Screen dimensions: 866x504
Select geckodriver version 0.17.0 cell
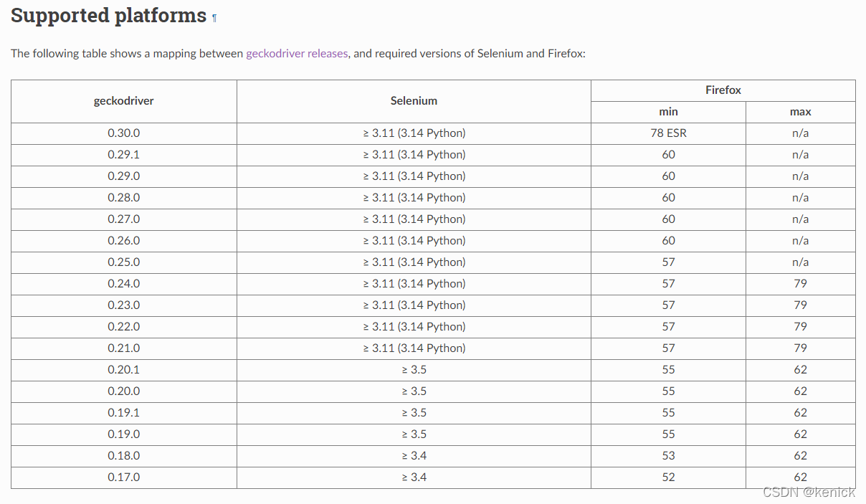pos(124,477)
